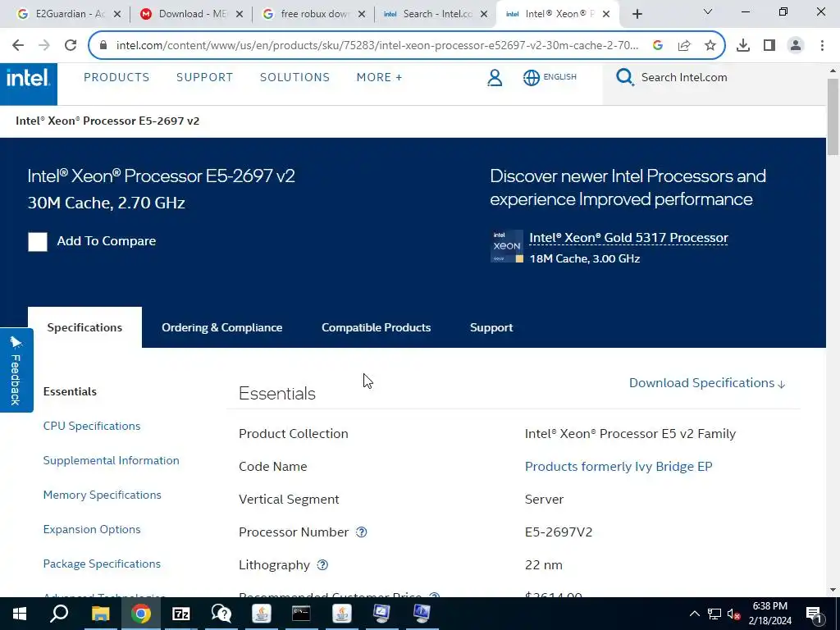Click the taskbar clock showing 6:38 PM
The height and width of the screenshot is (630, 840).
769,614
